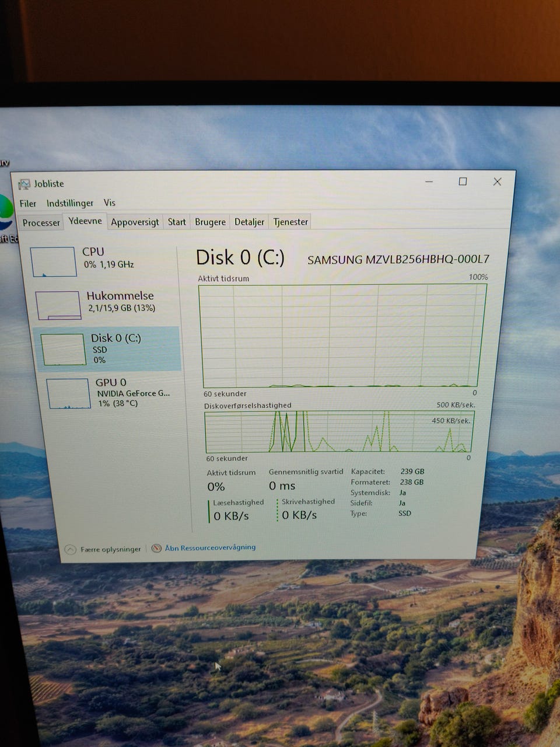Open the Indstillinger menu

70,203
